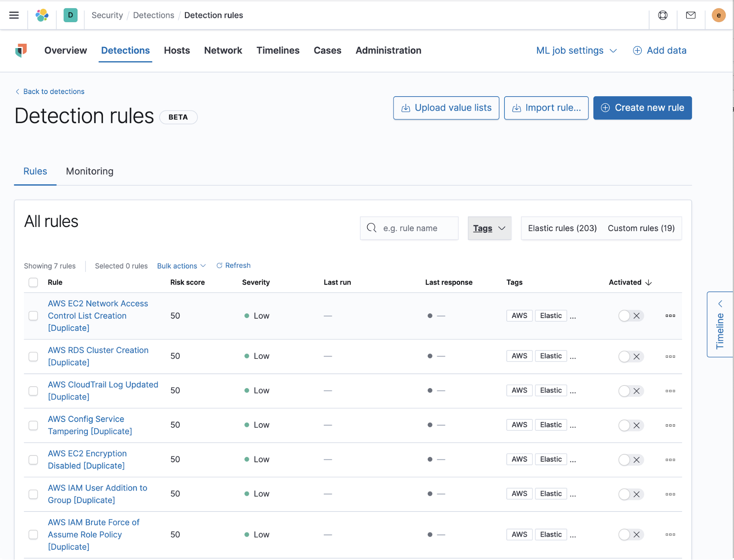Click the Security app shield logo

point(21,50)
